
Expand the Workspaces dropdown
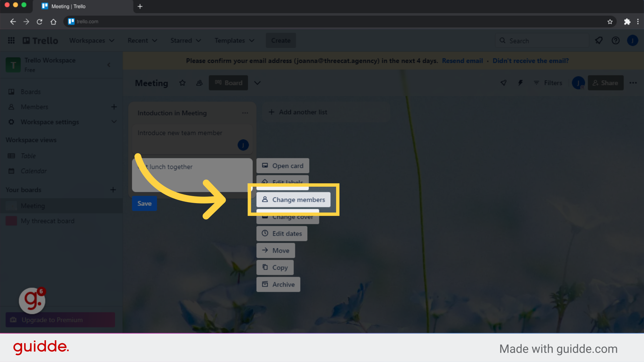coord(92,40)
